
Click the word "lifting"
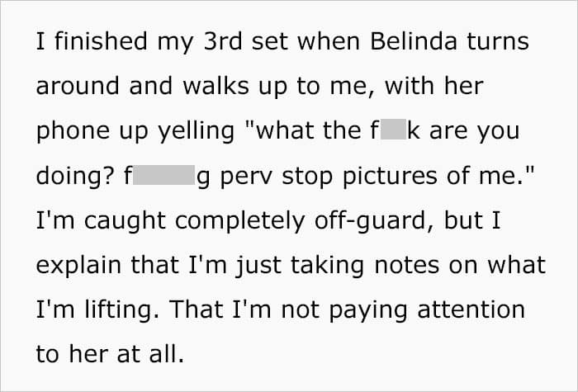pos(119,310)
